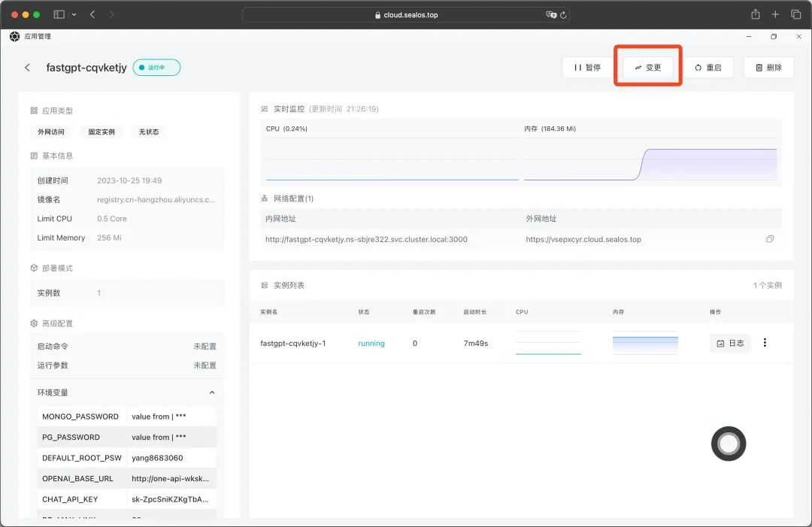The height and width of the screenshot is (527, 812).
Task: Click the CPU (0.24%) monitoring chart
Action: point(392,159)
